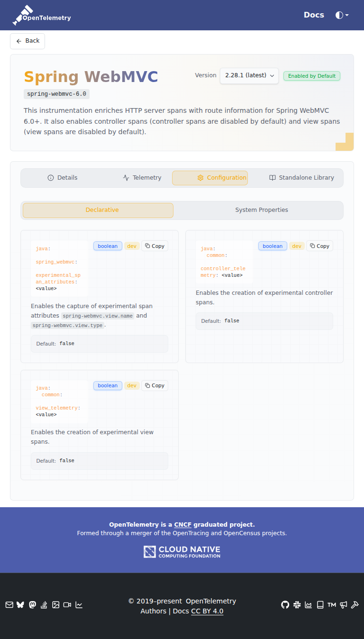Click the megaphone icon in footer
The width and height of the screenshot is (364, 639).
point(343,604)
